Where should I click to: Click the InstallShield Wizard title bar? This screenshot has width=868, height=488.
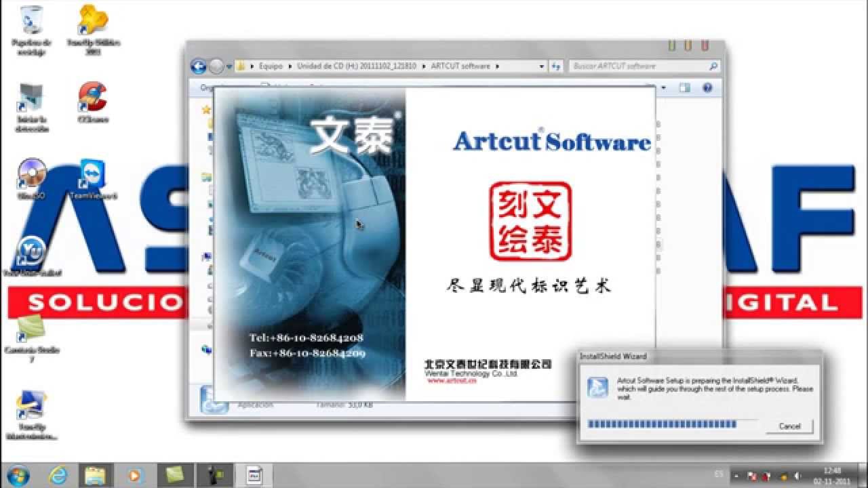(x=698, y=356)
